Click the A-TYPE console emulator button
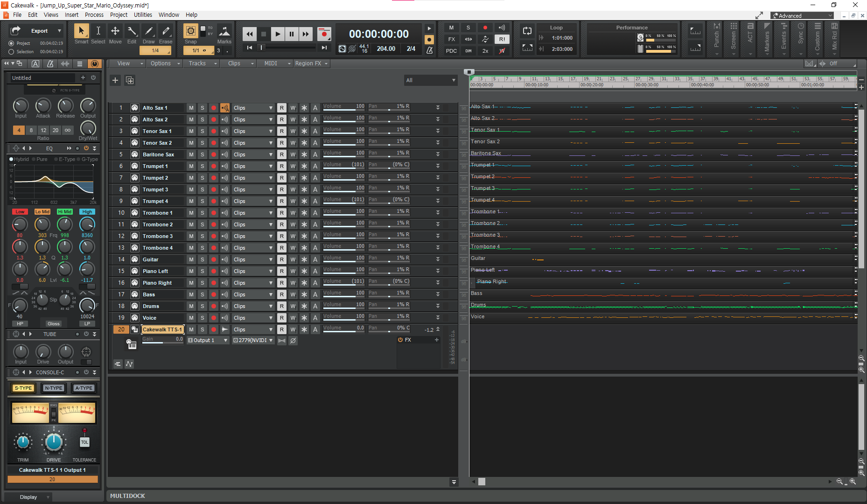The height and width of the screenshot is (504, 867). [84, 388]
